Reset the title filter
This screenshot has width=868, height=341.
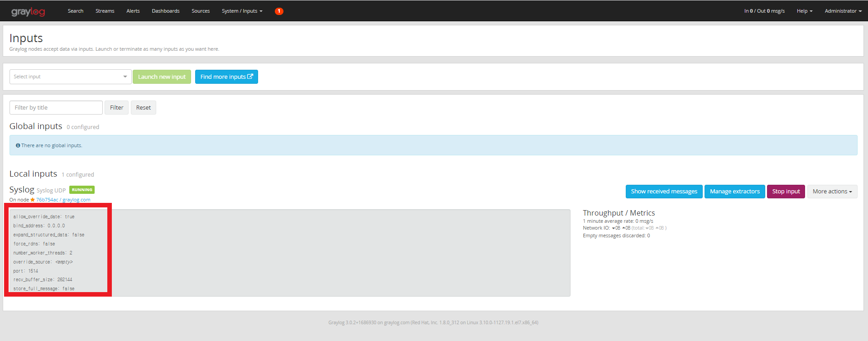point(144,108)
